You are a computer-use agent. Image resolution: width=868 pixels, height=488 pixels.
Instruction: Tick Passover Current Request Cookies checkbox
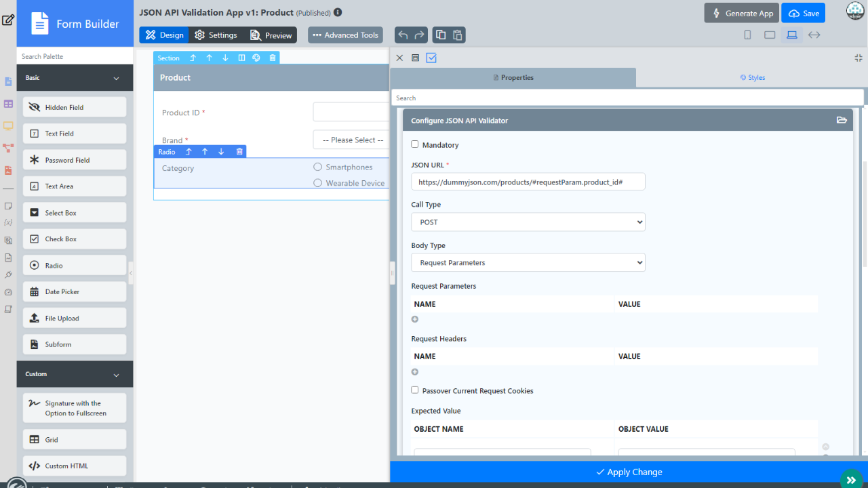[415, 390]
